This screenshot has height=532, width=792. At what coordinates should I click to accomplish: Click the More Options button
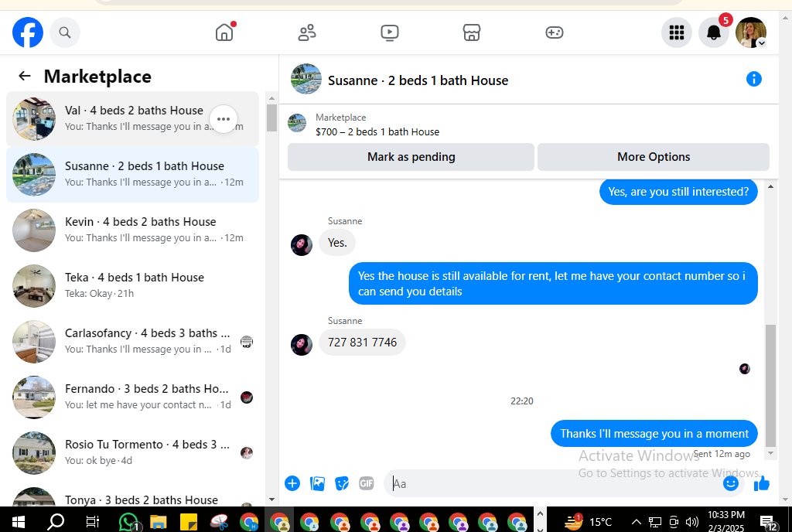coord(653,157)
